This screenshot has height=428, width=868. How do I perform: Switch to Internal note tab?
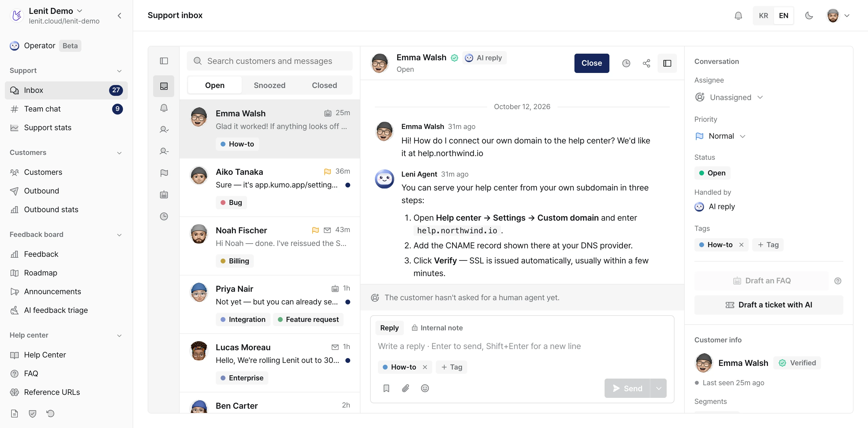(437, 328)
